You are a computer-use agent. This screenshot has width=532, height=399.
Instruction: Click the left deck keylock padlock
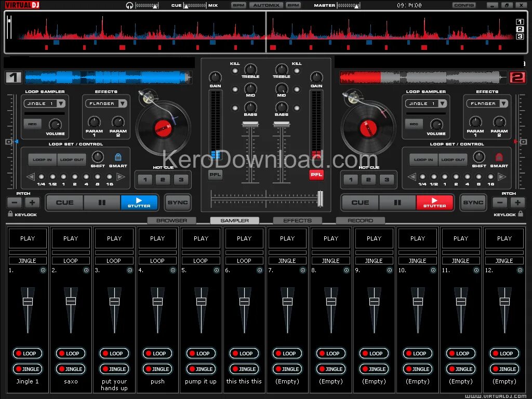pos(10,214)
